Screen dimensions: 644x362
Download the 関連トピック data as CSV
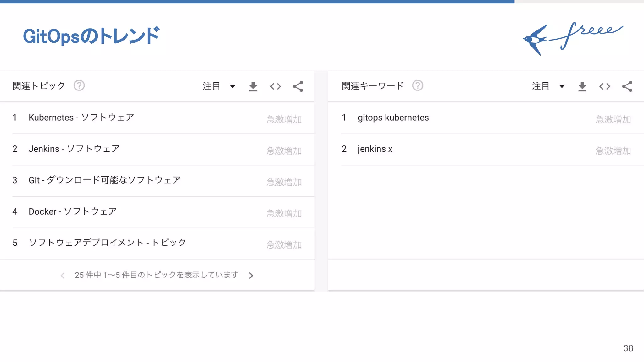pos(253,86)
